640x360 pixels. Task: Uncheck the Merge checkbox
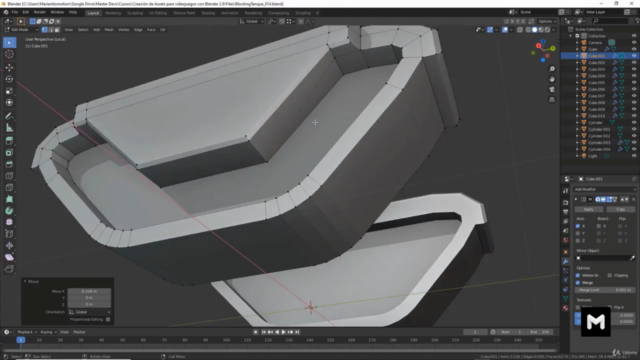tap(578, 282)
